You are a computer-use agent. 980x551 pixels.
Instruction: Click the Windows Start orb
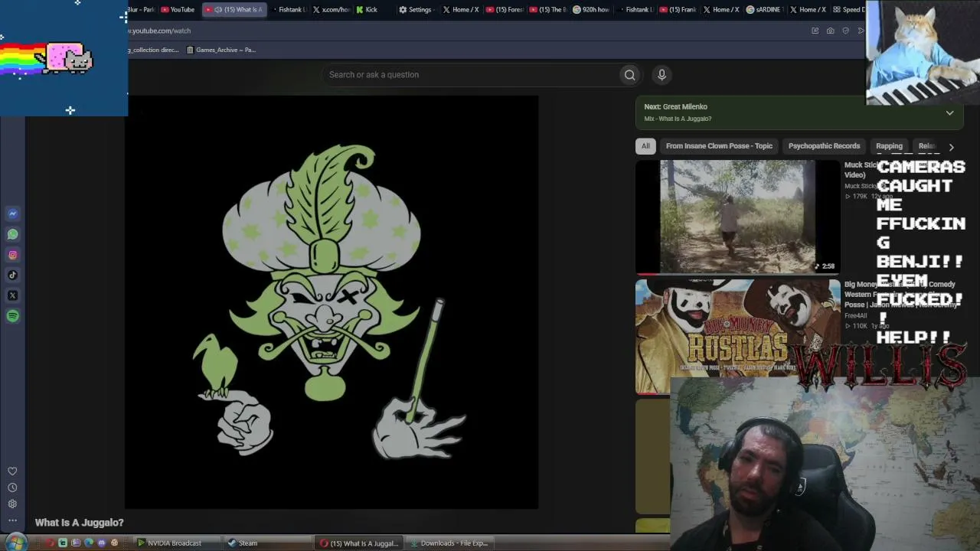click(x=16, y=543)
